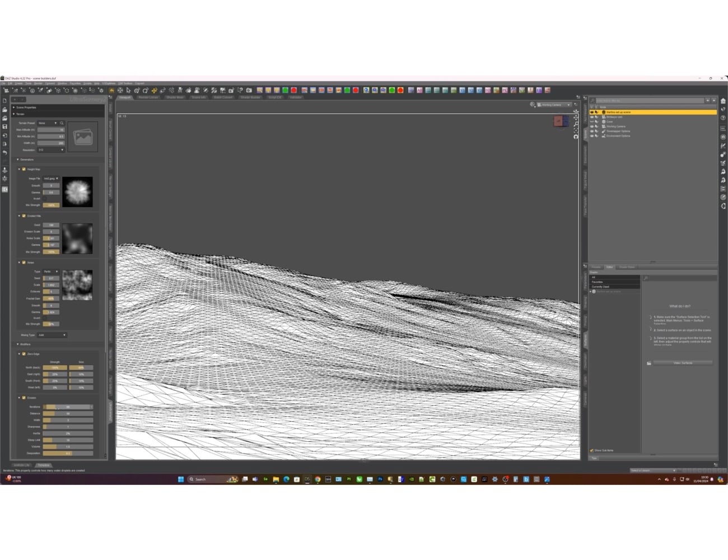Click the Perlin noise preview thumbnail
This screenshot has width=728, height=560.
77,286
